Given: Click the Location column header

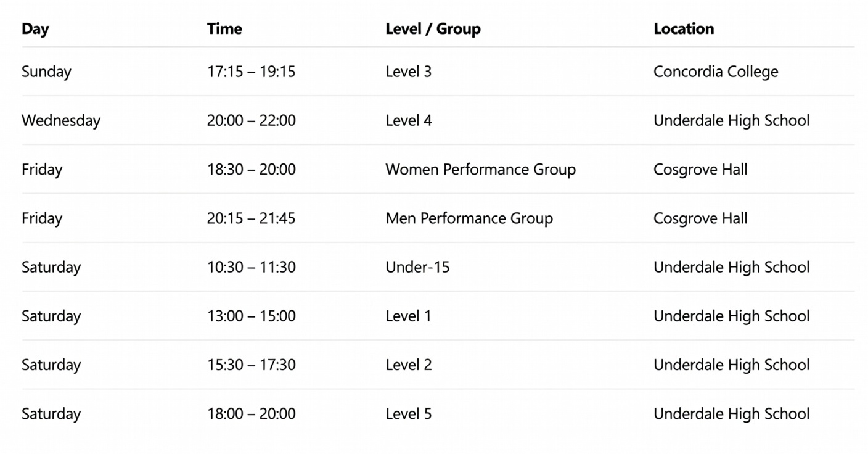Looking at the screenshot, I should [684, 29].
